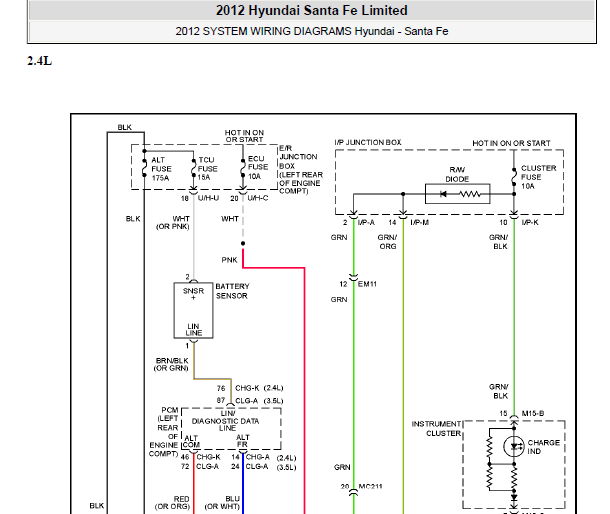
Task: Click the I/P Junction Box label
Action: [x=367, y=143]
